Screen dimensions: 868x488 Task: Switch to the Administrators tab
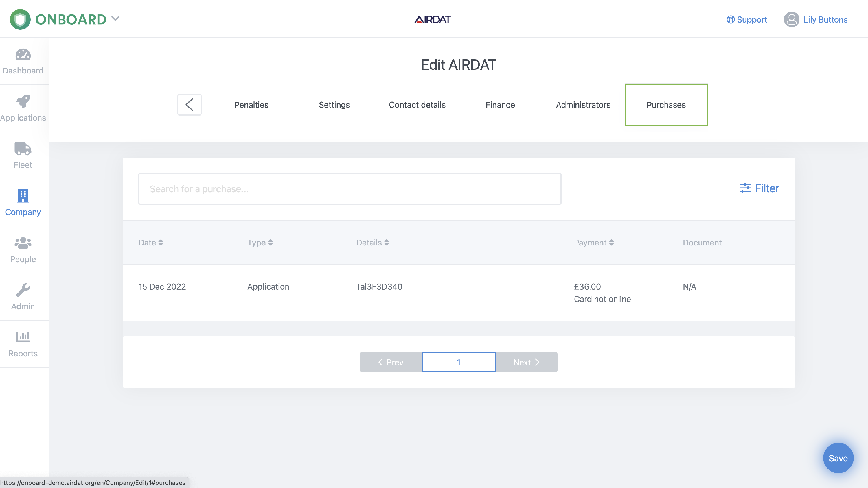pyautogui.click(x=583, y=105)
